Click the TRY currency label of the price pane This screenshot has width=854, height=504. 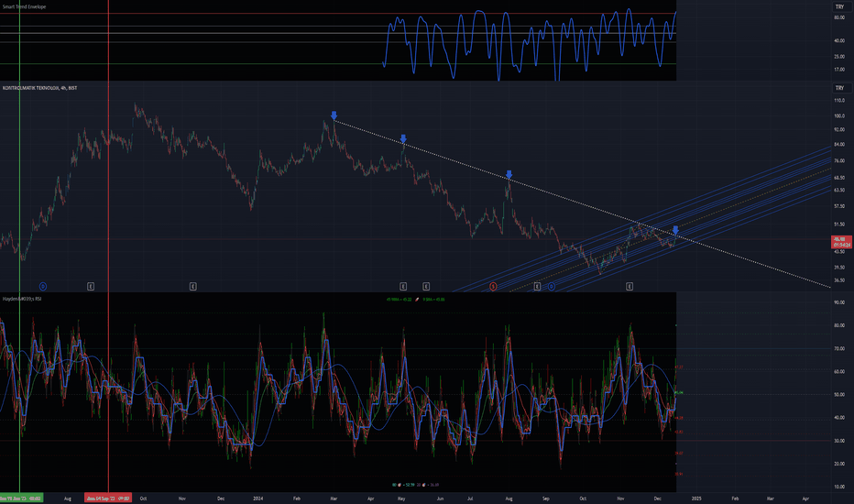tap(839, 88)
